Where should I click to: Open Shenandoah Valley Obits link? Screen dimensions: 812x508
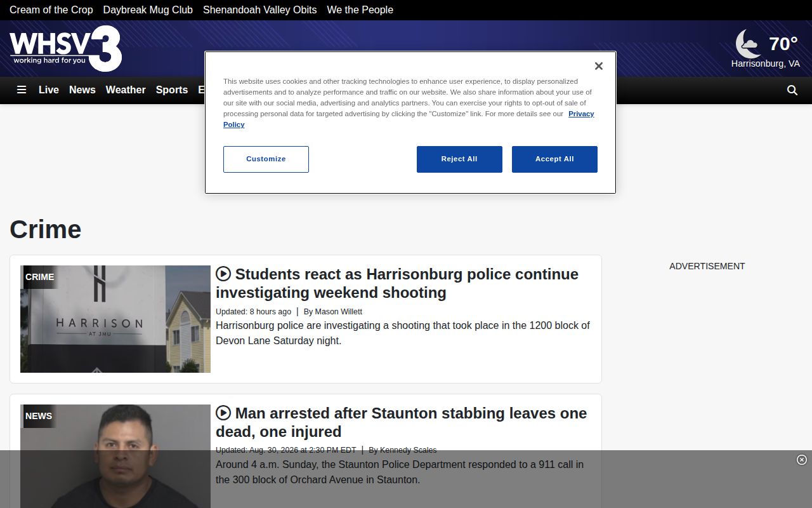point(260,10)
